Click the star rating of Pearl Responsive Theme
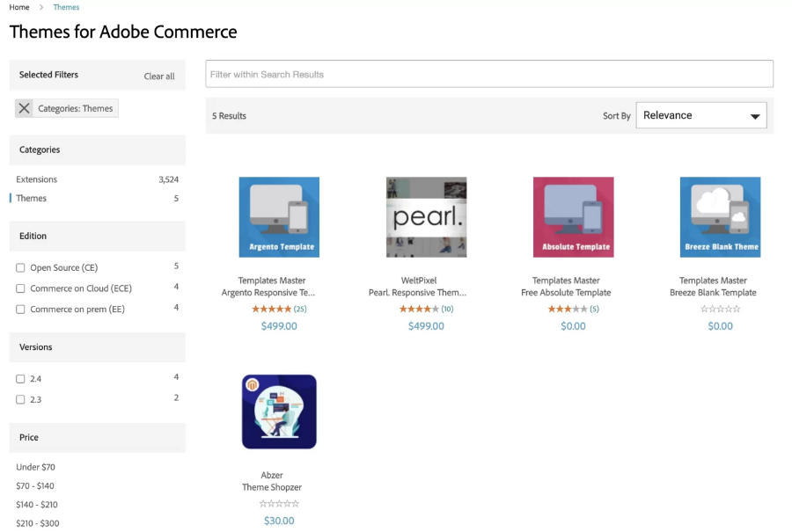Screen dimensions: 792x532 click(x=419, y=309)
